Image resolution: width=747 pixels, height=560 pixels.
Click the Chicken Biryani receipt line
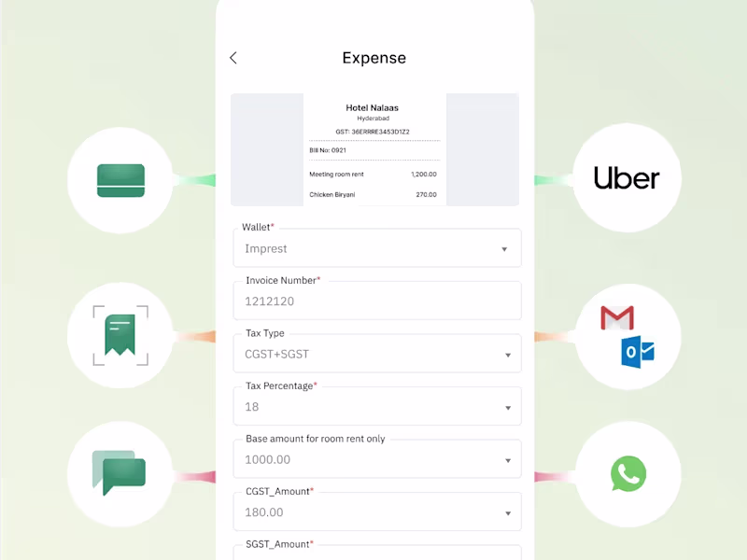(373, 194)
